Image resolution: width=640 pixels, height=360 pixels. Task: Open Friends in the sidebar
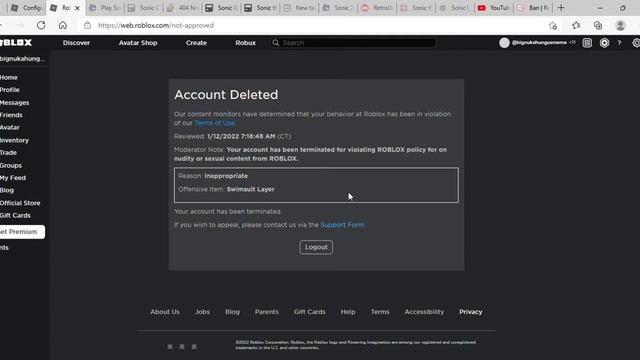11,115
